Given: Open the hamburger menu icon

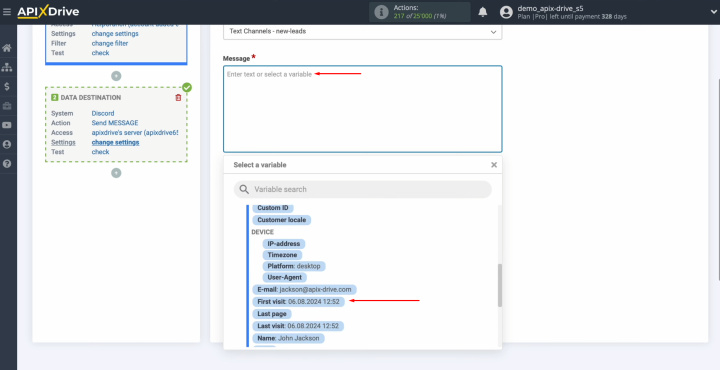Looking at the screenshot, I should coord(6,12).
